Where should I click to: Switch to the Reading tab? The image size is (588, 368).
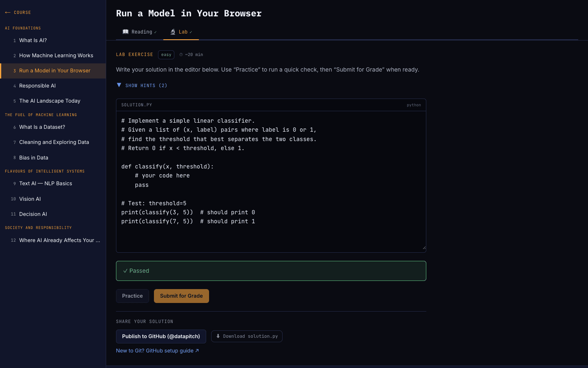(140, 32)
